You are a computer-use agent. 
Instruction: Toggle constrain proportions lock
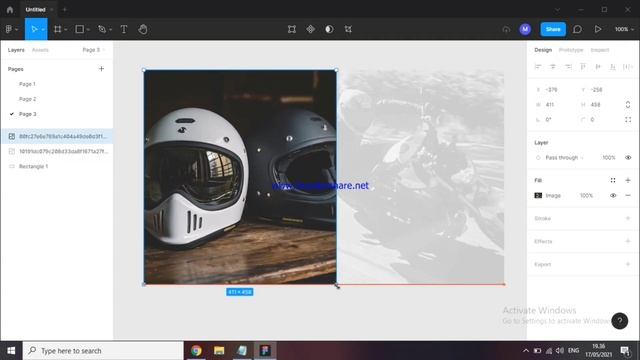coord(628,104)
